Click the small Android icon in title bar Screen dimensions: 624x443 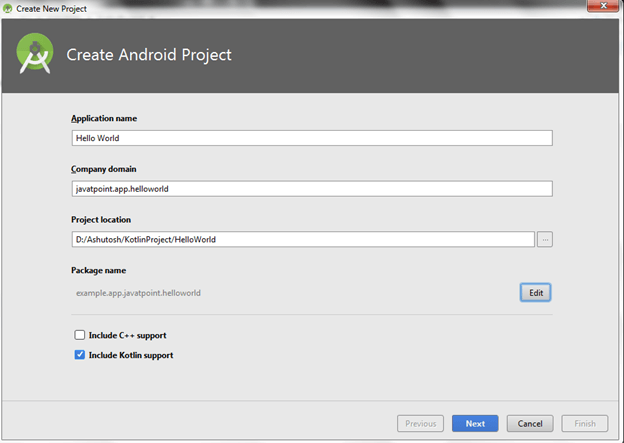8,8
